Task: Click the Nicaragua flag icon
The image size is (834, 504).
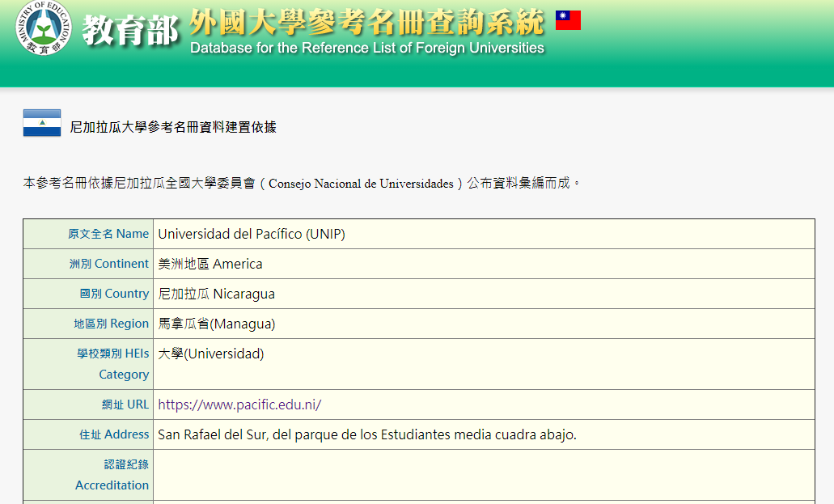Action: (x=42, y=123)
